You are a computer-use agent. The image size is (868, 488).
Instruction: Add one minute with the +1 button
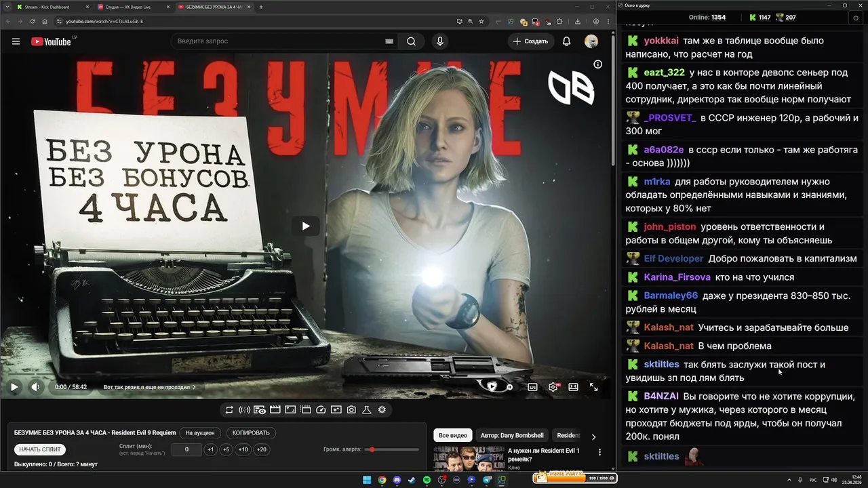pyautogui.click(x=210, y=449)
